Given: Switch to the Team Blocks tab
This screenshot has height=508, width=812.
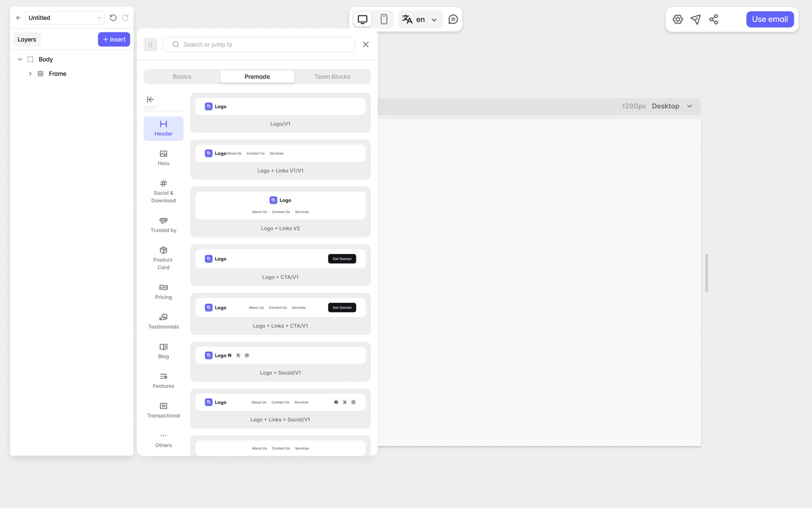Looking at the screenshot, I should click(x=332, y=77).
